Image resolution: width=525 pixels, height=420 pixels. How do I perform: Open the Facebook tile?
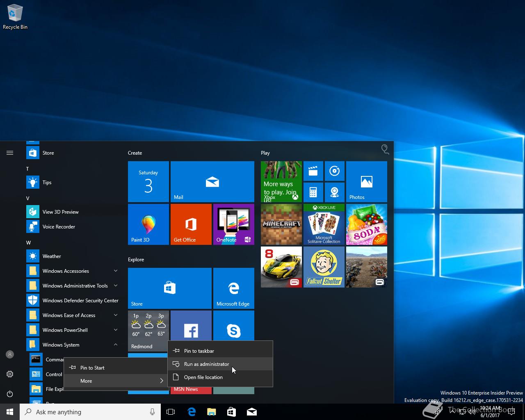(x=191, y=326)
